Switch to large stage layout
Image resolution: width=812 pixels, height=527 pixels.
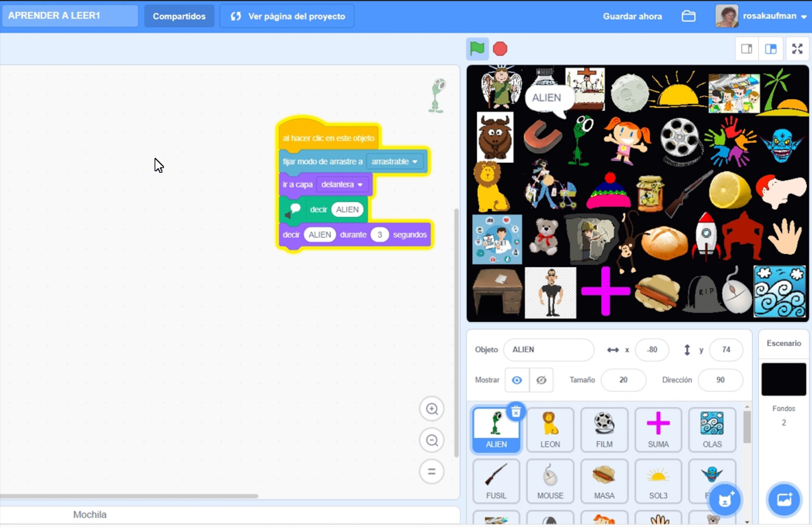click(x=770, y=49)
